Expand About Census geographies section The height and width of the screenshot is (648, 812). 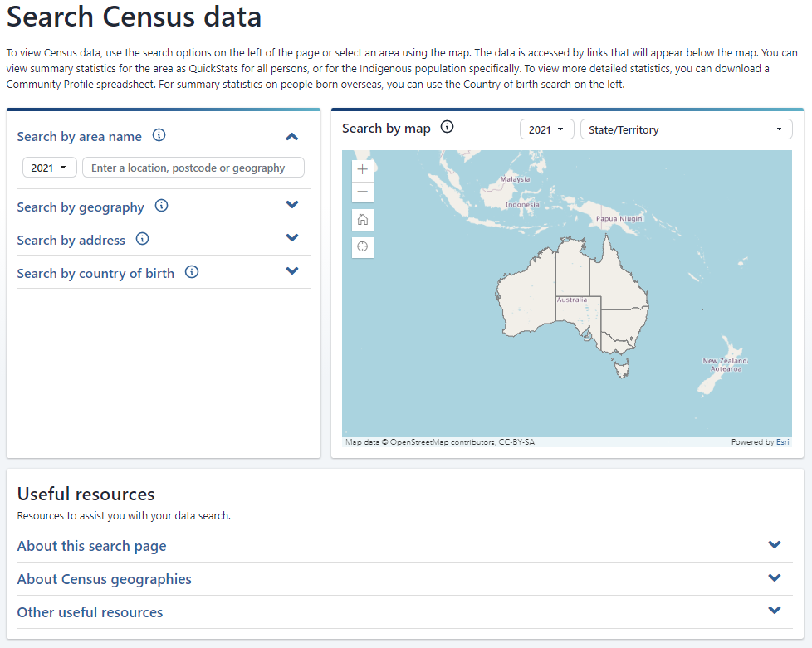775,578
